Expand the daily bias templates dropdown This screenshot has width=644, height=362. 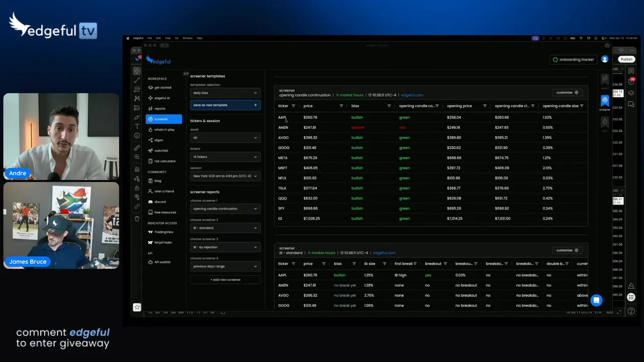[225, 93]
